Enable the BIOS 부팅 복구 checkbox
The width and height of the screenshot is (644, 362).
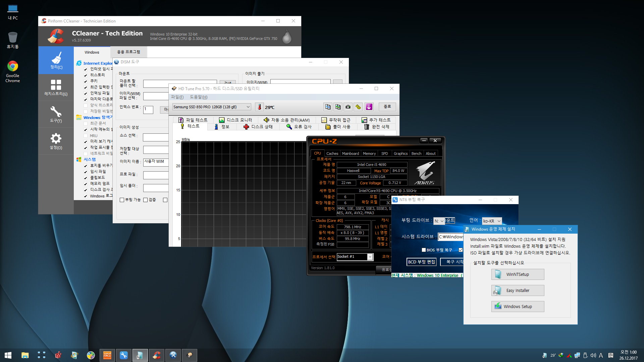pyautogui.click(x=424, y=250)
